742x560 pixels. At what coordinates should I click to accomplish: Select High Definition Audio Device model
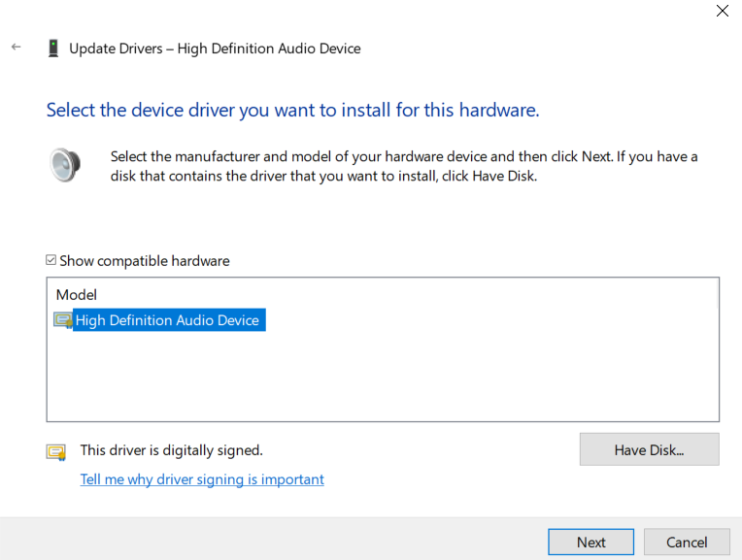[167, 320]
